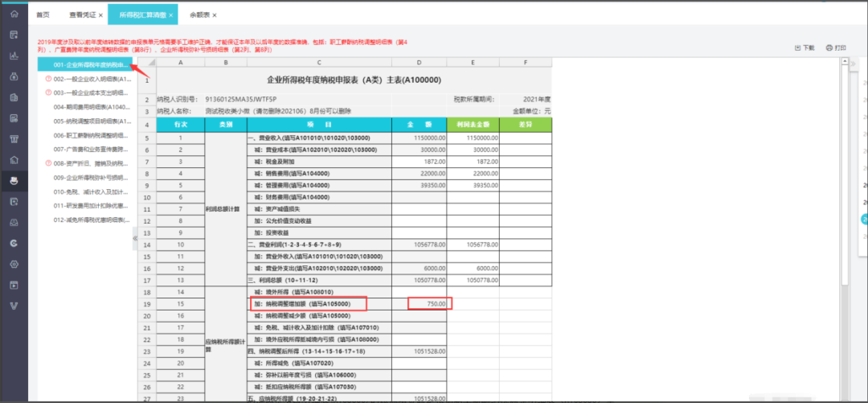
Task: Open the money bag sidebar icon
Action: (x=14, y=76)
